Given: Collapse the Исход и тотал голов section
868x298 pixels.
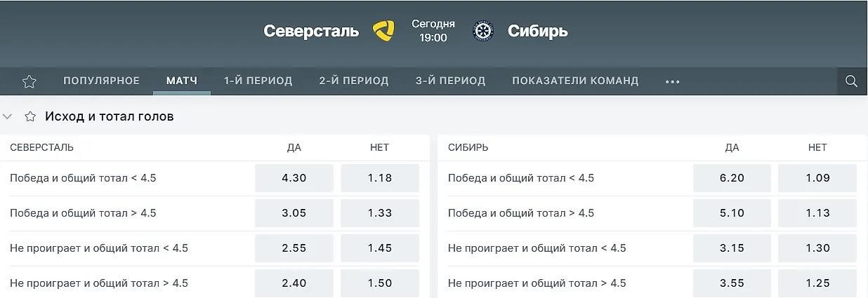Looking at the screenshot, I should tap(8, 116).
